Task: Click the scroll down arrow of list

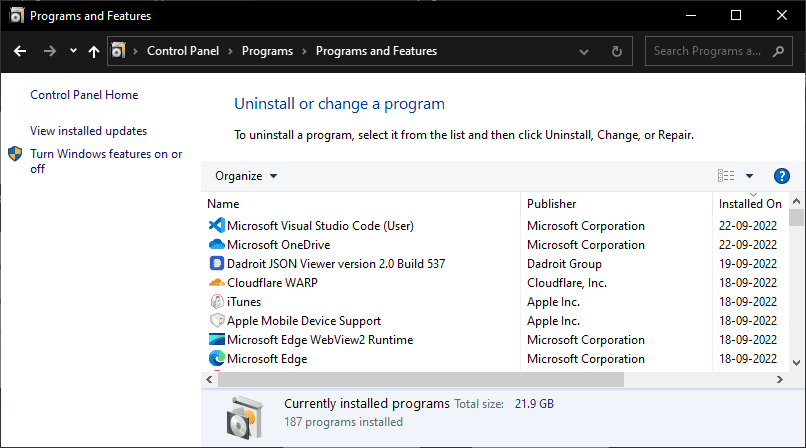Action: [796, 362]
